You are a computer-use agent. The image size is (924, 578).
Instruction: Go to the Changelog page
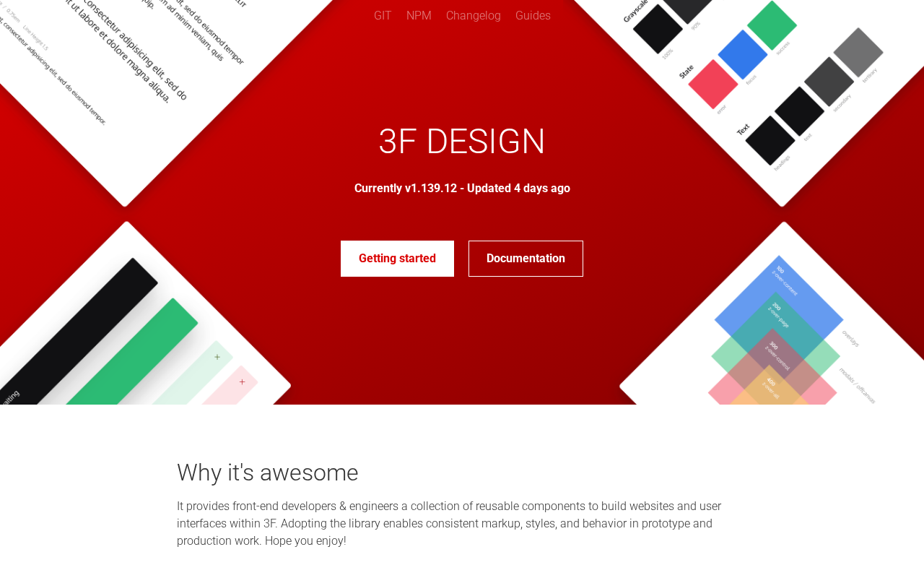tap(474, 16)
